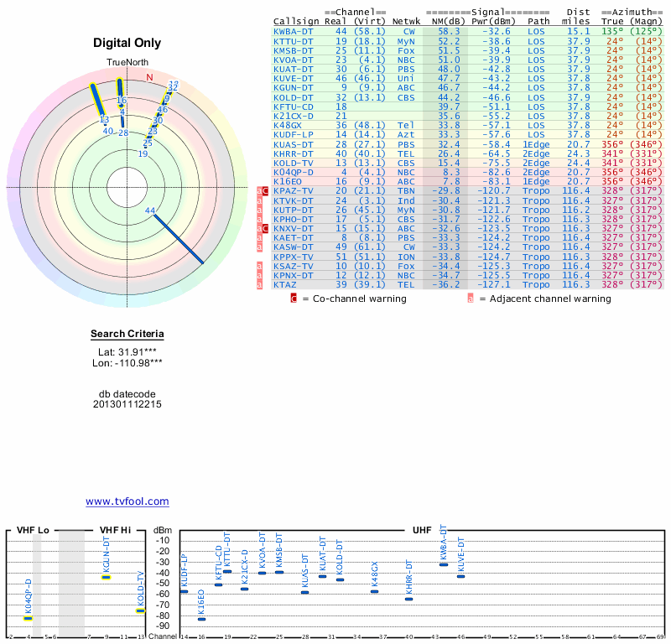Select the KAET-DT callsign

(293, 237)
